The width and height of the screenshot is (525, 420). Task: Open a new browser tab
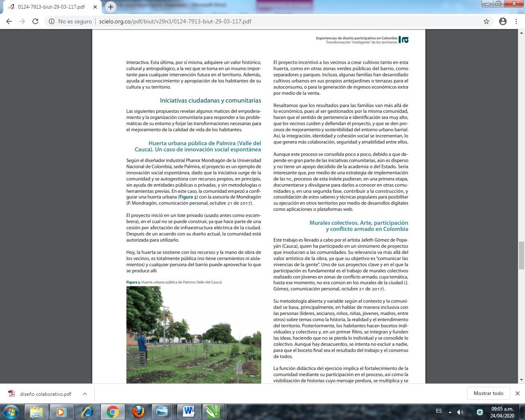coord(111,7)
